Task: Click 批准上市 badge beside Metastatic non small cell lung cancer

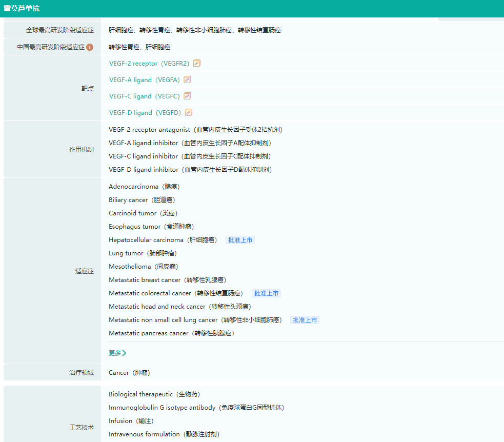Action: (305, 320)
